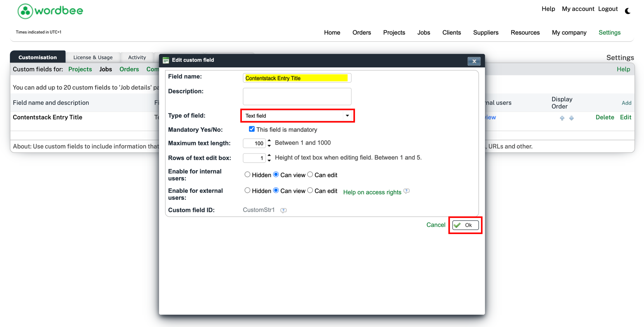The width and height of the screenshot is (644, 327).
Task: Open the Home menu
Action: [x=332, y=33]
